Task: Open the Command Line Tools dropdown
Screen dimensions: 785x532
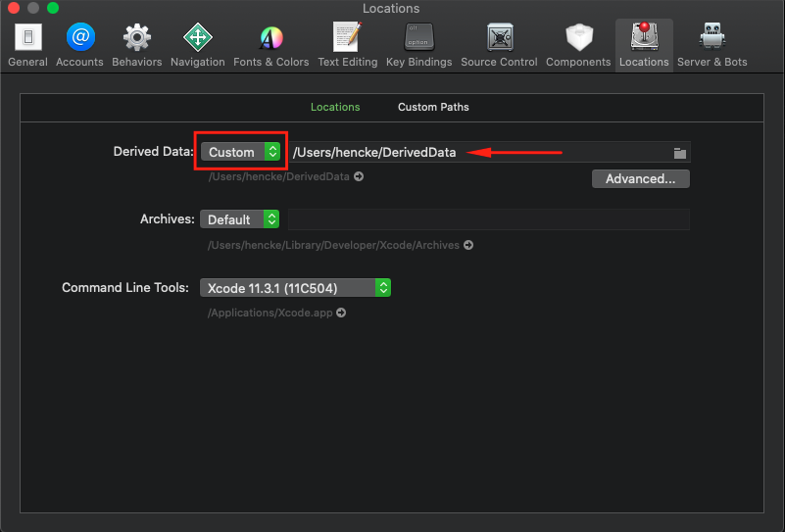Action: pos(295,288)
